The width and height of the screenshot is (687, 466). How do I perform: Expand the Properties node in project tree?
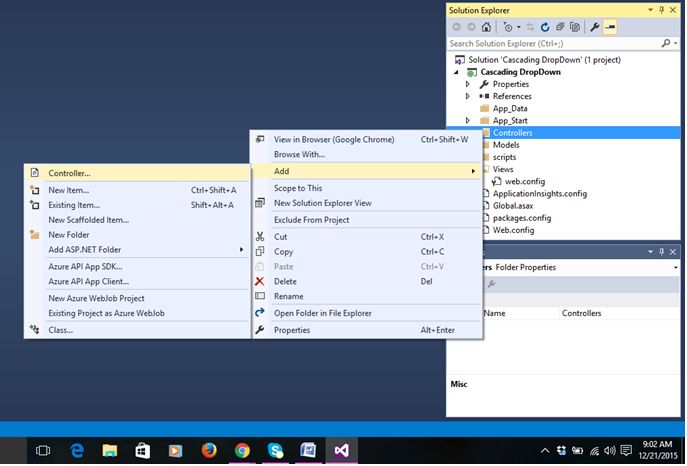tap(466, 85)
